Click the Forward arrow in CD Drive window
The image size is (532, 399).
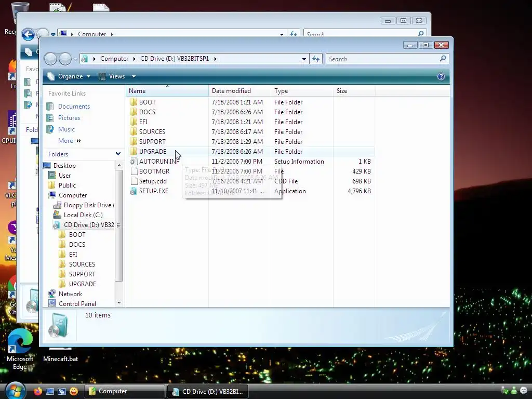click(x=65, y=59)
